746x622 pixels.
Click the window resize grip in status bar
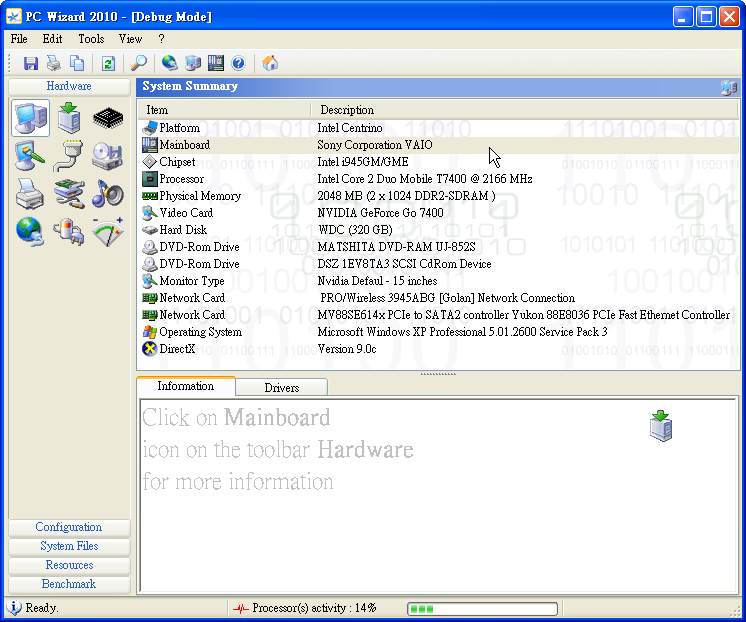(735, 612)
